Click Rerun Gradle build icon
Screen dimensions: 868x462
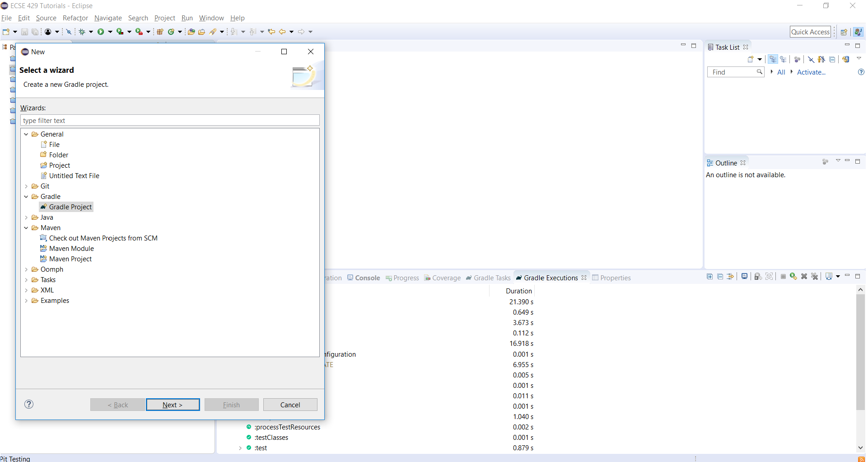(793, 277)
